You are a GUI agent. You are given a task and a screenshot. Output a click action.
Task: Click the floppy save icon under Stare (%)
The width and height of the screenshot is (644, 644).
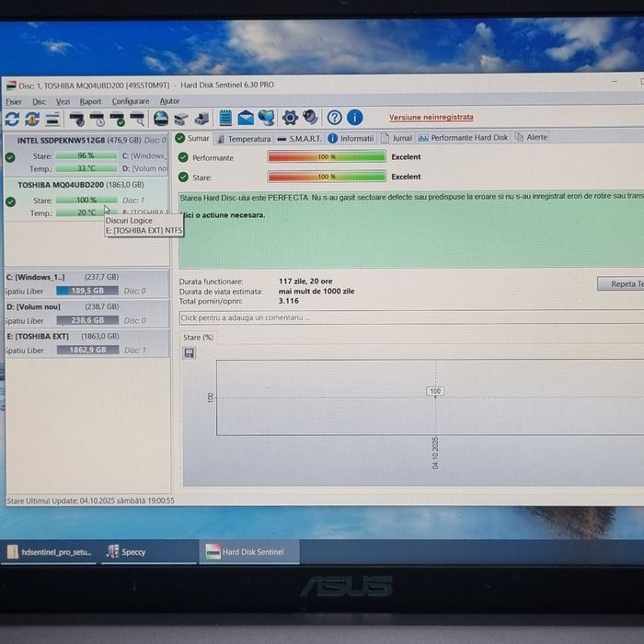coord(189,353)
